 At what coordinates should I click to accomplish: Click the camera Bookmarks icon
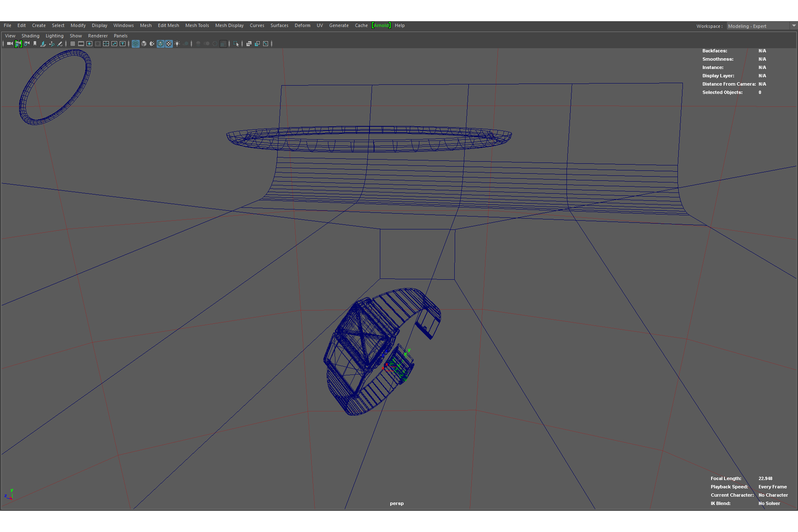[x=35, y=44]
